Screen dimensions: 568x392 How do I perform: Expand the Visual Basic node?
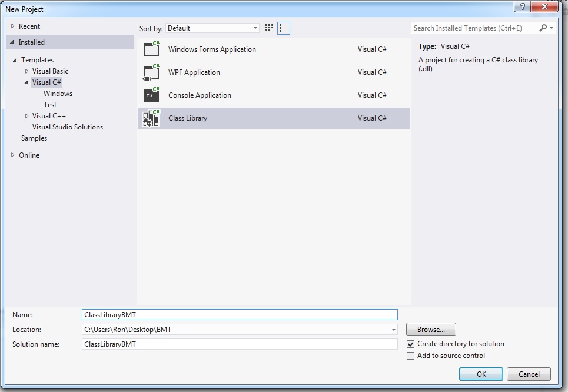tap(26, 71)
